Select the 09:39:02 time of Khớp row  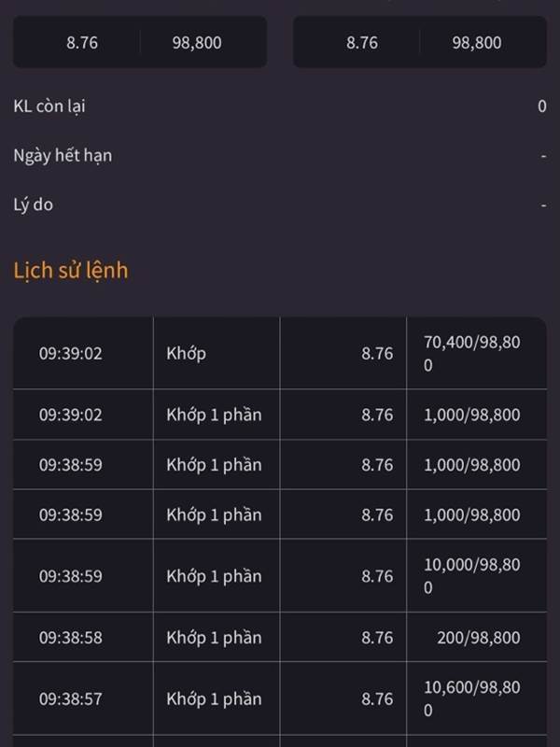coord(71,354)
